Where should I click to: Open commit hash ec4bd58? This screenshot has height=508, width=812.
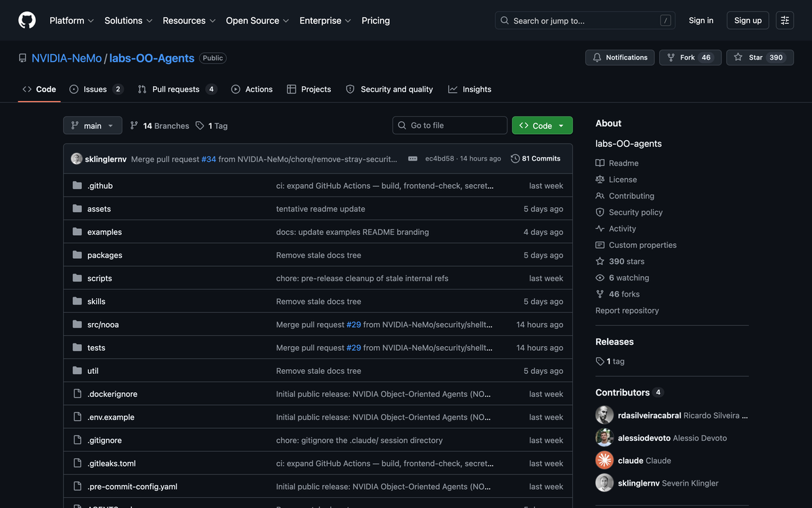point(440,158)
